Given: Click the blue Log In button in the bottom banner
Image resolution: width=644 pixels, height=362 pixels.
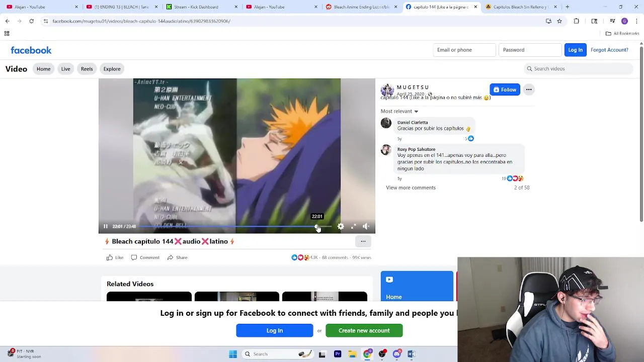Looking at the screenshot, I should (275, 330).
